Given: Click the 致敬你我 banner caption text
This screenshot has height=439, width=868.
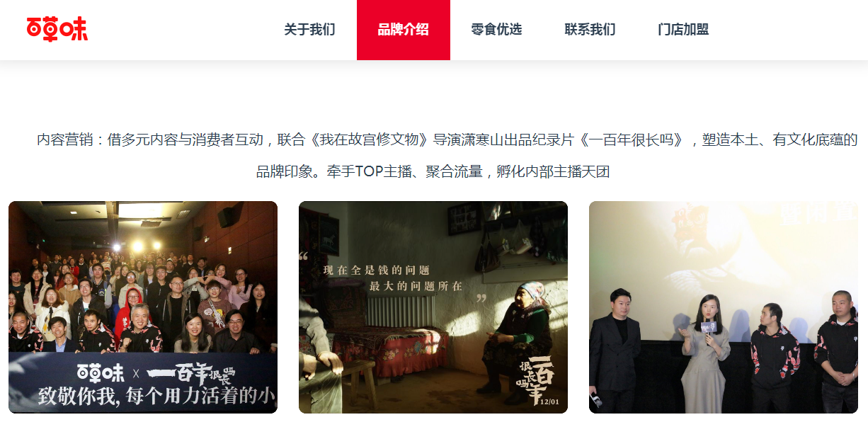Looking at the screenshot, I should pyautogui.click(x=157, y=396).
